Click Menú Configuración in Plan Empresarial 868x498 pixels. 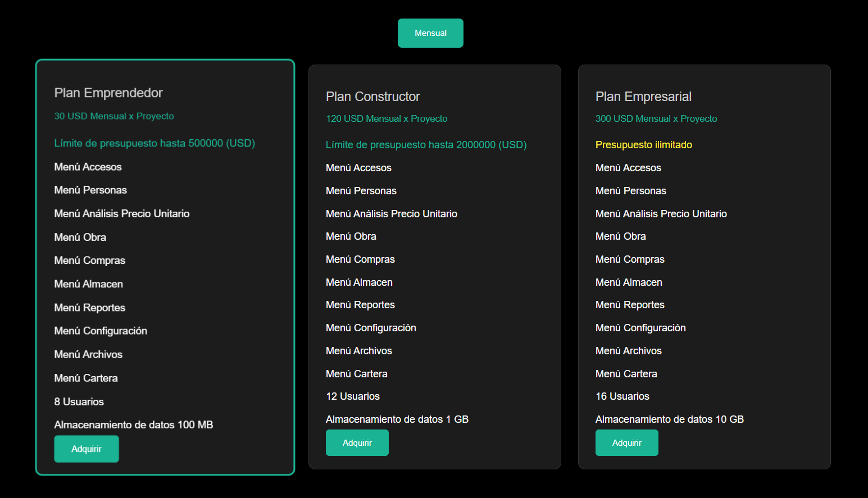coord(640,328)
